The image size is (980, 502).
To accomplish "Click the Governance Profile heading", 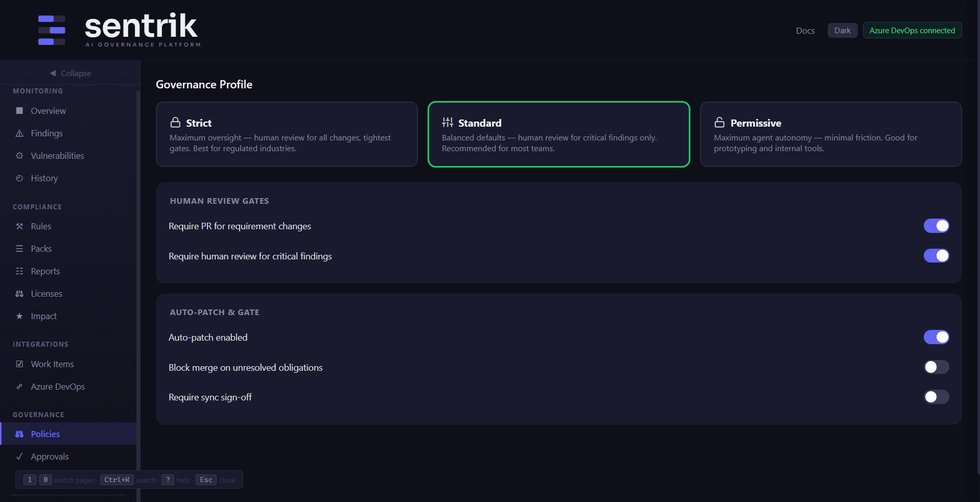I will tap(204, 85).
